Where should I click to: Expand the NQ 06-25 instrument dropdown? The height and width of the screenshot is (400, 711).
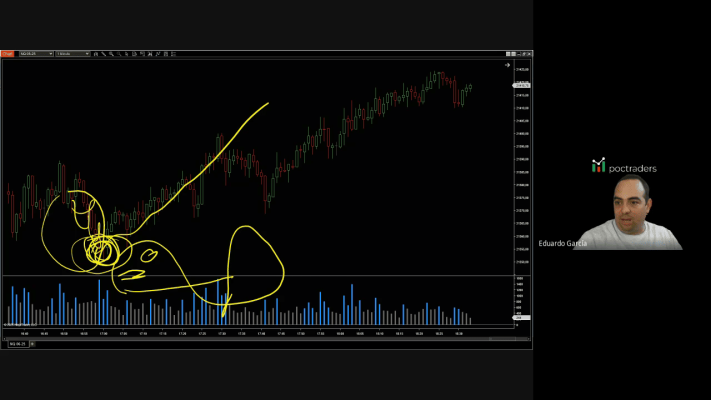50,53
